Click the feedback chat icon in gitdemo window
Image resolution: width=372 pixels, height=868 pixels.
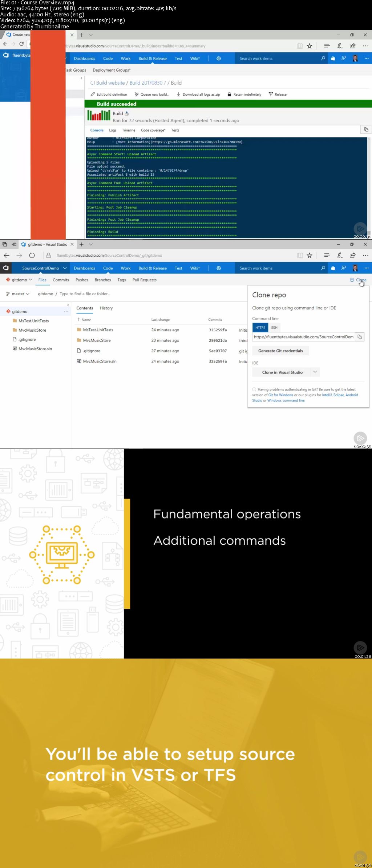(x=343, y=268)
